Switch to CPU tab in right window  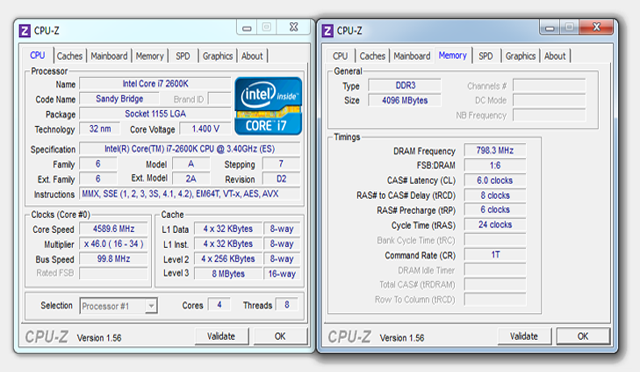(x=340, y=56)
